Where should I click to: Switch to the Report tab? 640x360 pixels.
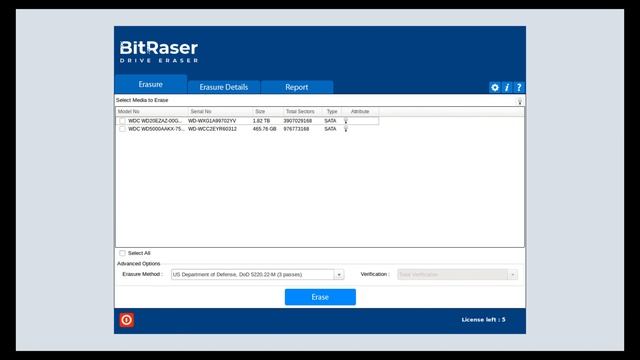coord(297,87)
